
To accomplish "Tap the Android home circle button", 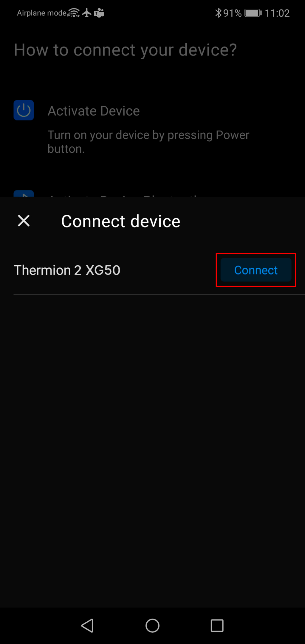I will click(152, 626).
